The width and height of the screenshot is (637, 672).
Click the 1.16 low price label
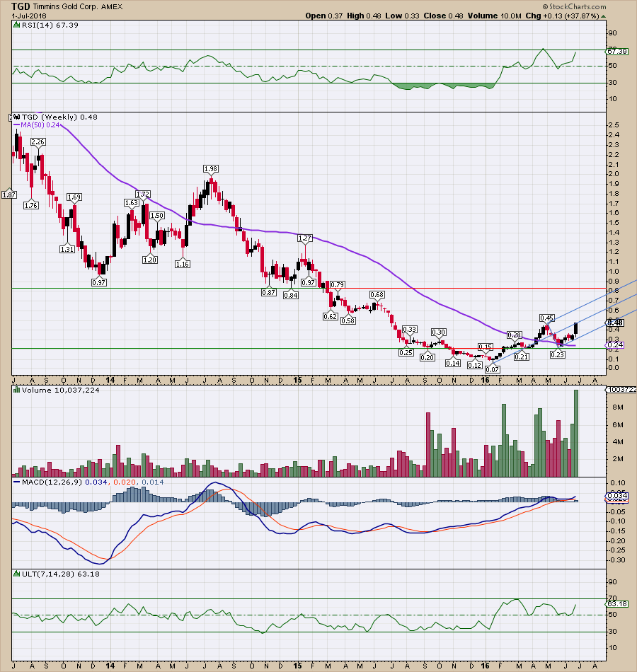point(183,264)
